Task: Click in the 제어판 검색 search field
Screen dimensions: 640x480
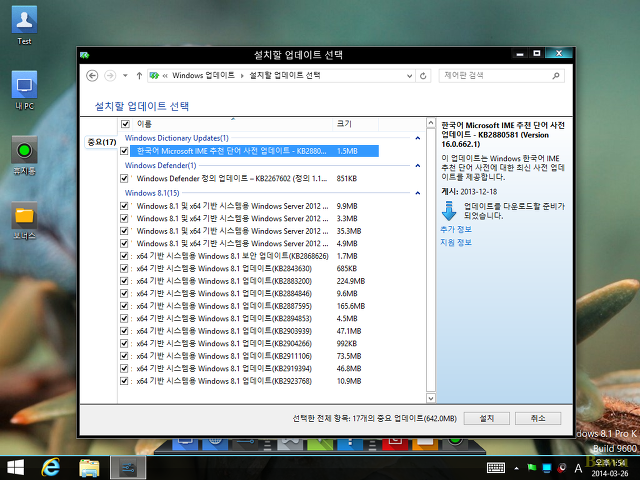Action: 496,76
